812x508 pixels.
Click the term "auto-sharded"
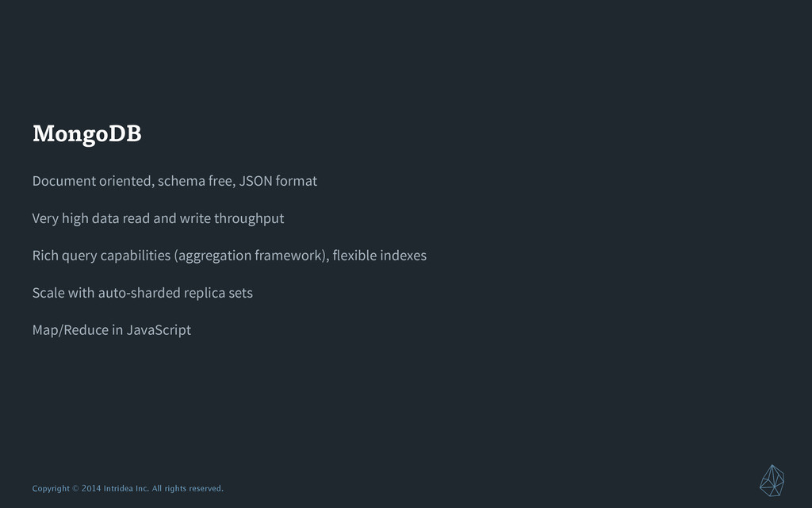pyautogui.click(x=139, y=293)
